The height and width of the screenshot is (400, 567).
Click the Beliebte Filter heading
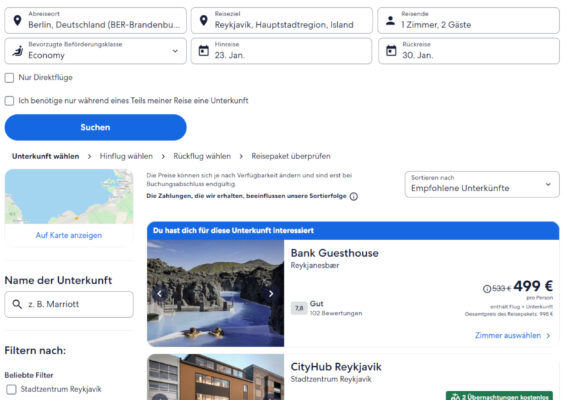click(29, 375)
